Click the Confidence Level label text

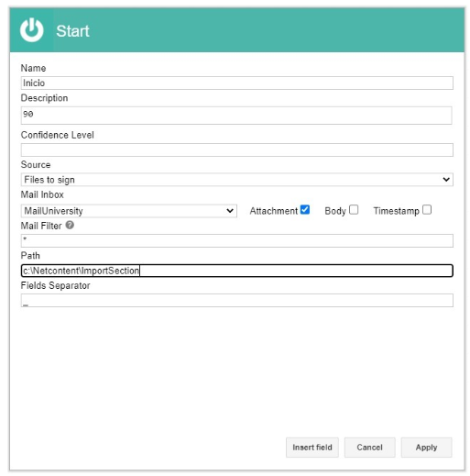[x=58, y=135]
